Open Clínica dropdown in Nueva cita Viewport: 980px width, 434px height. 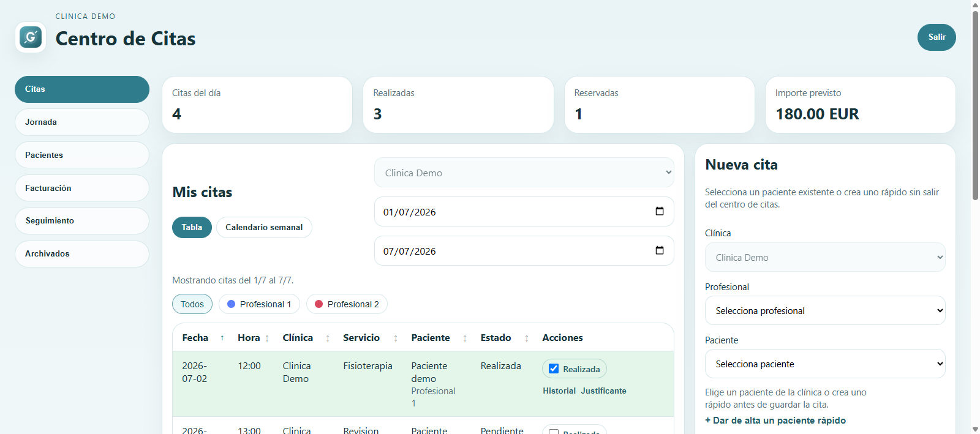[x=825, y=257]
